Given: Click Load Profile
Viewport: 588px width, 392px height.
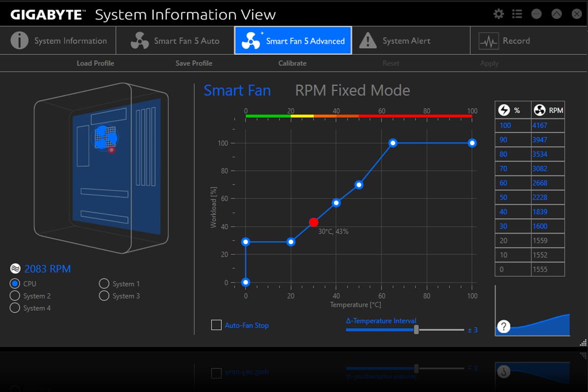Looking at the screenshot, I should [x=96, y=63].
